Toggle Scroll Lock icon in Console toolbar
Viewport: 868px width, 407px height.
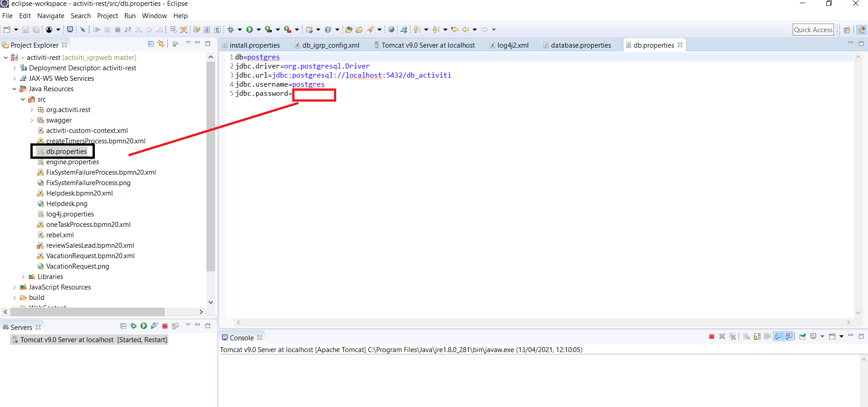(757, 337)
